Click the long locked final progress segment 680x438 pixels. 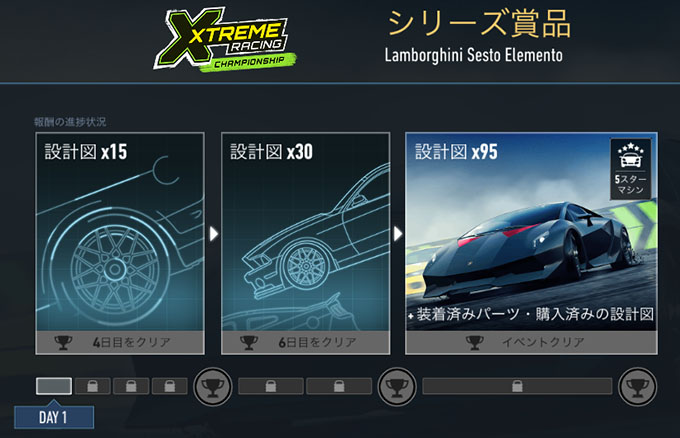pyautogui.click(x=517, y=386)
